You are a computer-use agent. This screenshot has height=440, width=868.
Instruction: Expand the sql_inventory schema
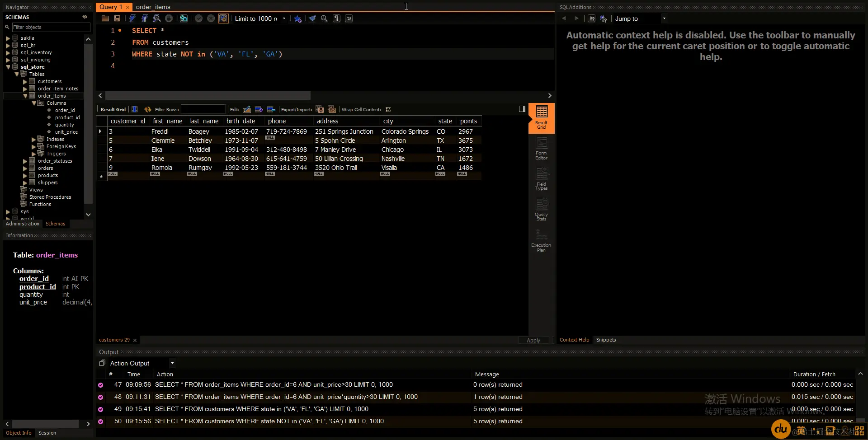click(x=8, y=53)
